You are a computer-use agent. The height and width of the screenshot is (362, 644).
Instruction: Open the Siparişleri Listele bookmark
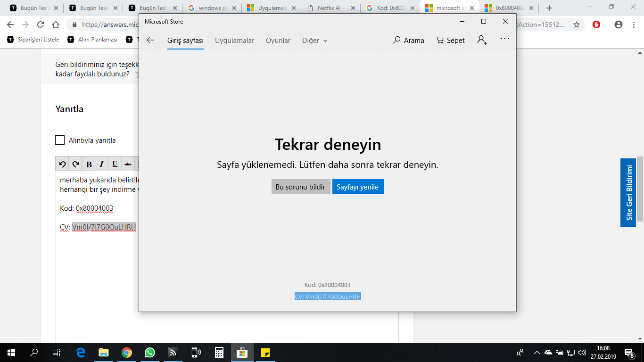[x=33, y=40]
